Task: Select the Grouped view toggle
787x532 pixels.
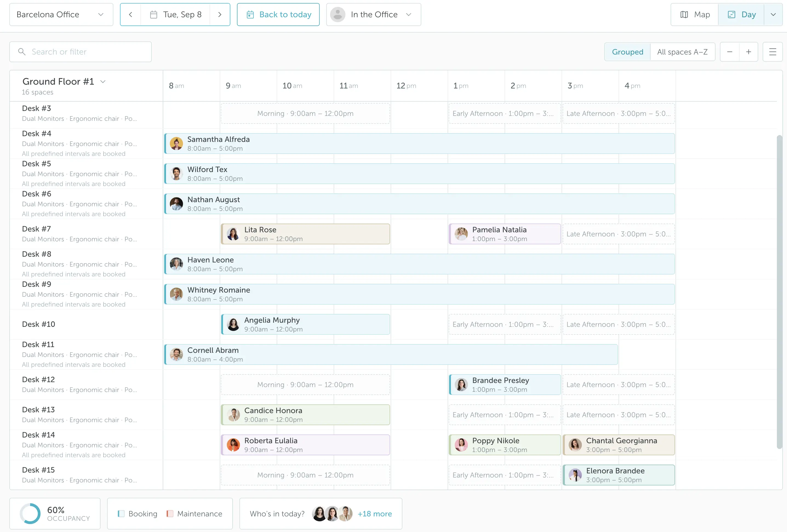Action: [x=627, y=52]
